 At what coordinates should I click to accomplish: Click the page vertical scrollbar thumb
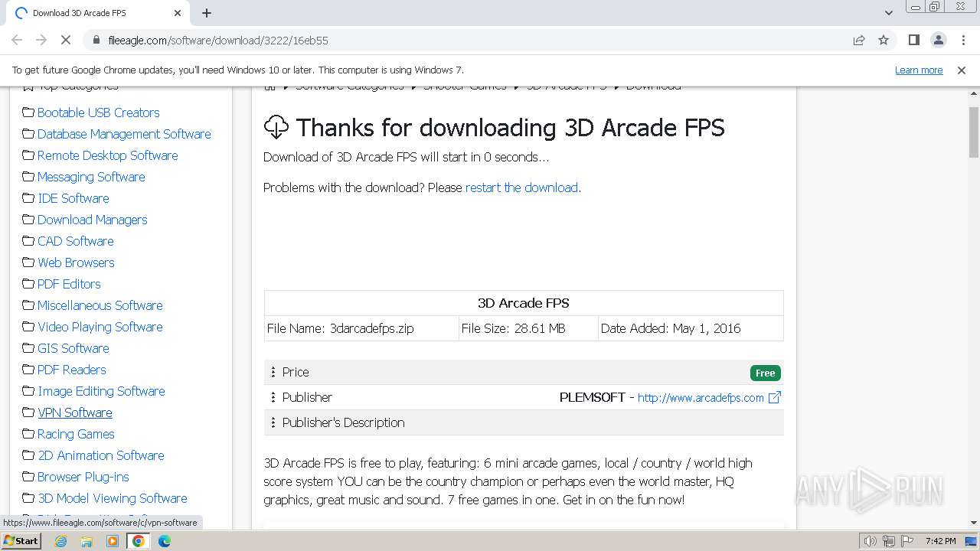[973, 132]
